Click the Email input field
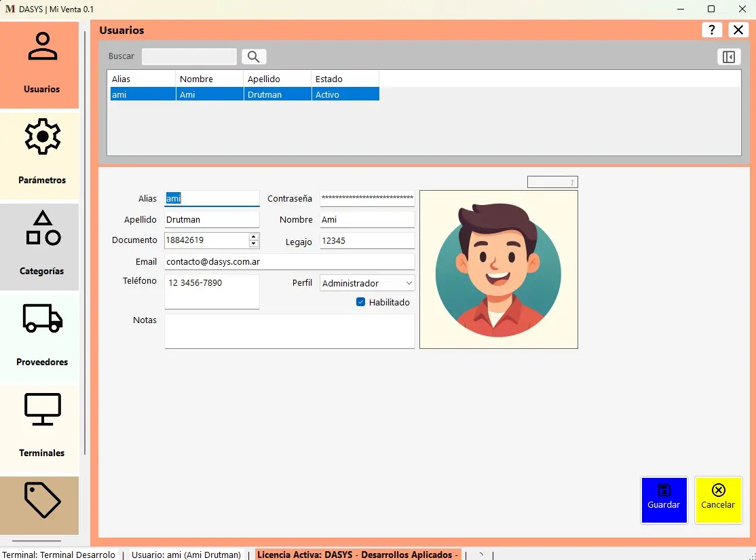This screenshot has height=560, width=756. click(x=289, y=261)
